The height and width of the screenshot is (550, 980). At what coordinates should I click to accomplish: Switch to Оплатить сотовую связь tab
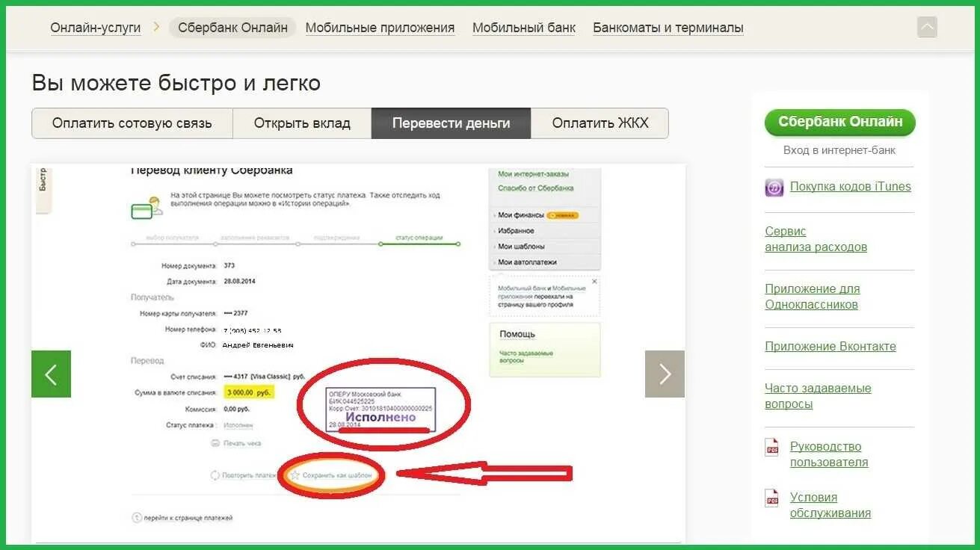132,123
